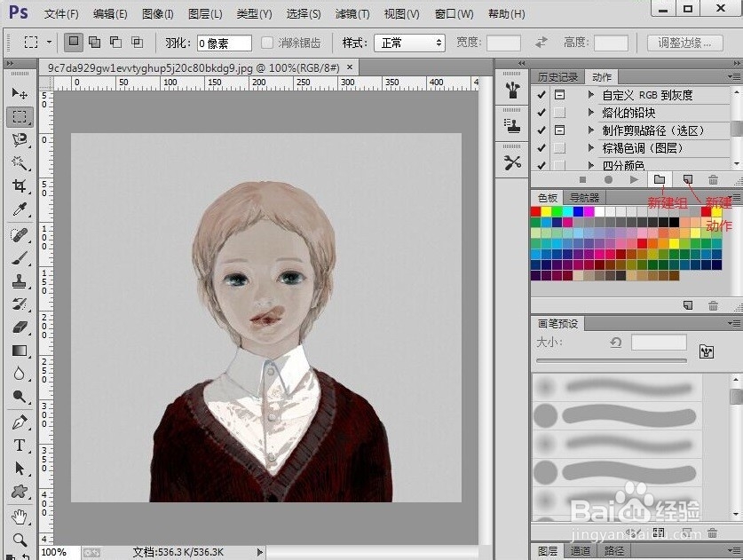Toggle checkmark for 棕褐色调 action

541,148
